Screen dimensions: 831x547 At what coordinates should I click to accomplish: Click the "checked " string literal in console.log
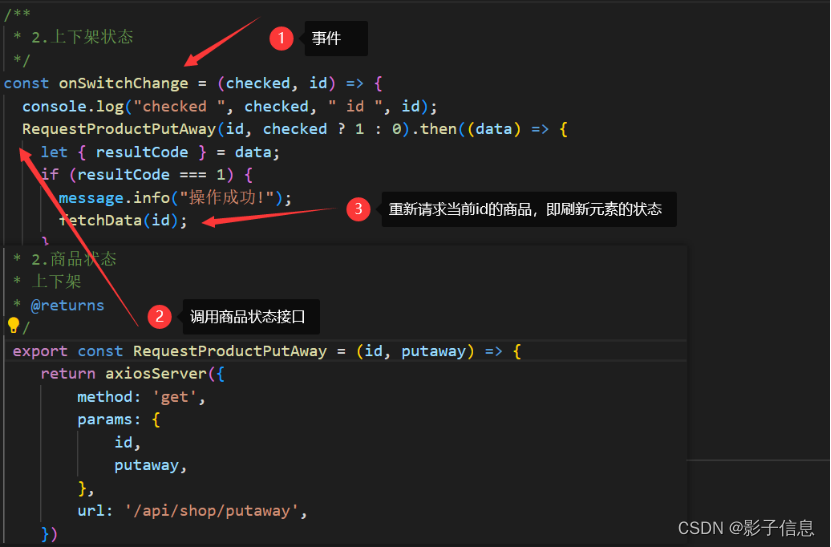[x=179, y=107]
